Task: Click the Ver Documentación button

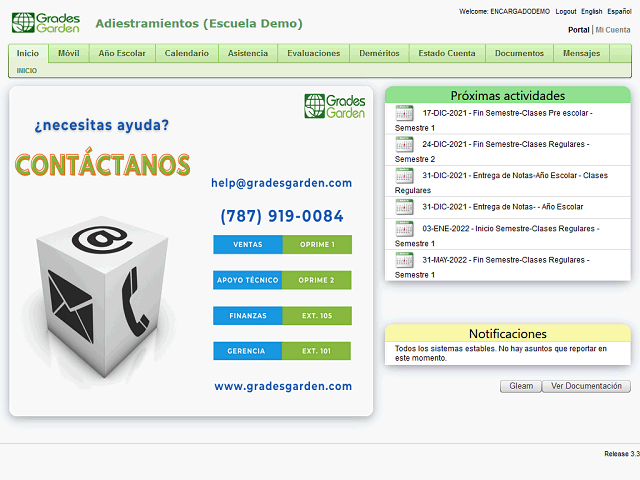Action: click(x=586, y=386)
